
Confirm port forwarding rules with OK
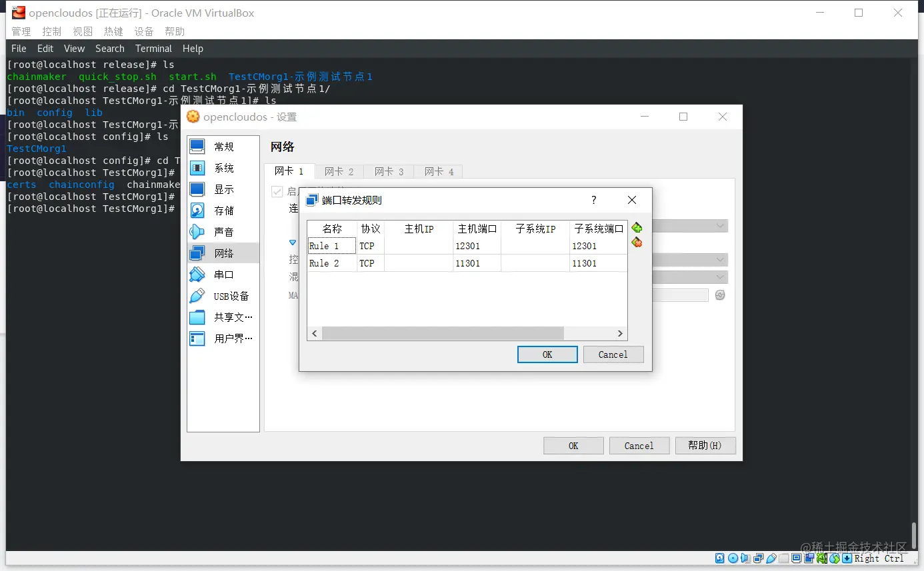pos(547,354)
